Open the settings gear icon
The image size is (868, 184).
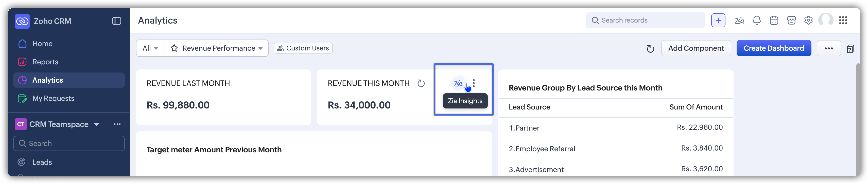808,21
